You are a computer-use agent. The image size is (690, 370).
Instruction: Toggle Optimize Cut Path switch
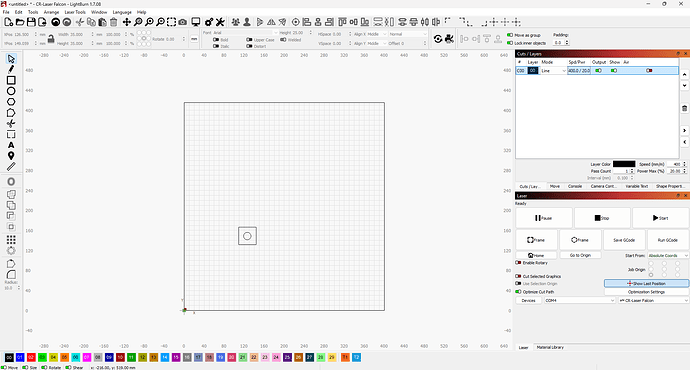[x=518, y=292]
